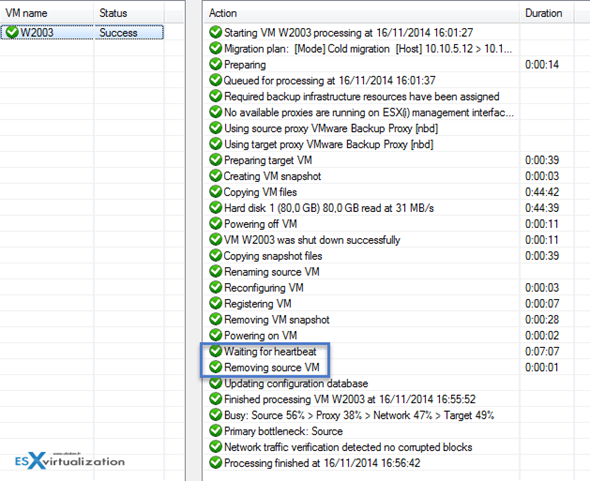The image size is (590, 481).
Task: Click check icon for Preparing target VM
Action: 216,160
